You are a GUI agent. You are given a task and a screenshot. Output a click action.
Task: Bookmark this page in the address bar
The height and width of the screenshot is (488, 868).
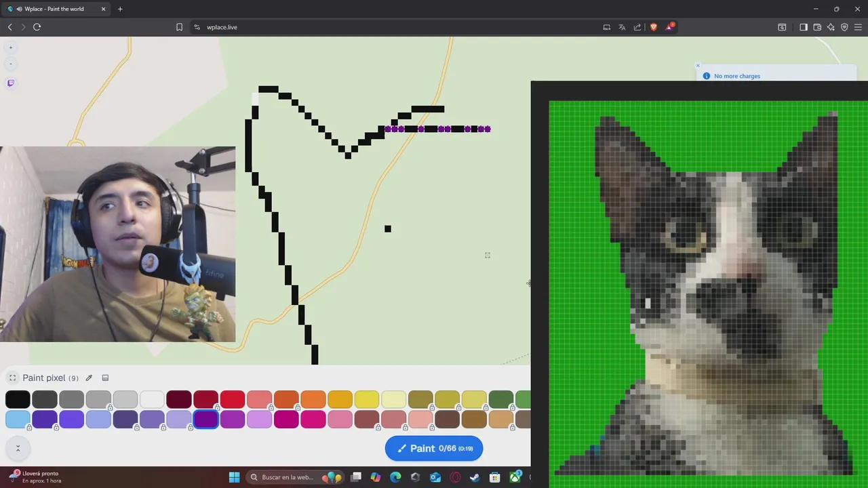point(179,27)
